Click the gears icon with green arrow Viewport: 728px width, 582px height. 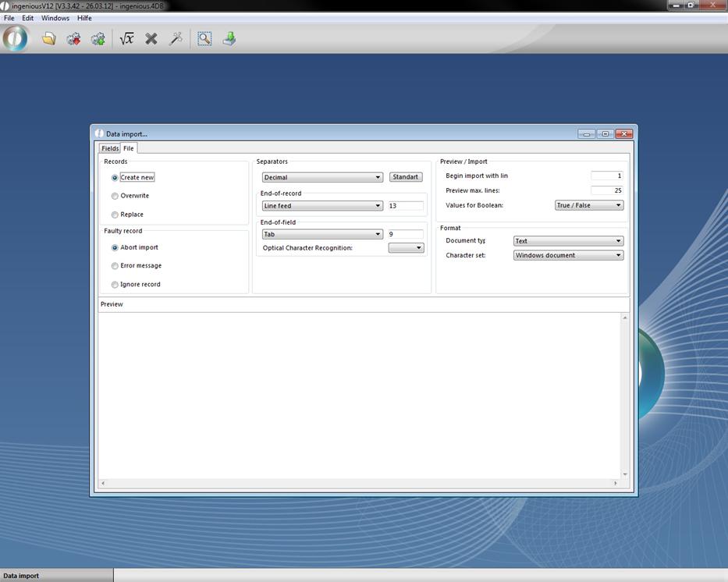(98, 38)
